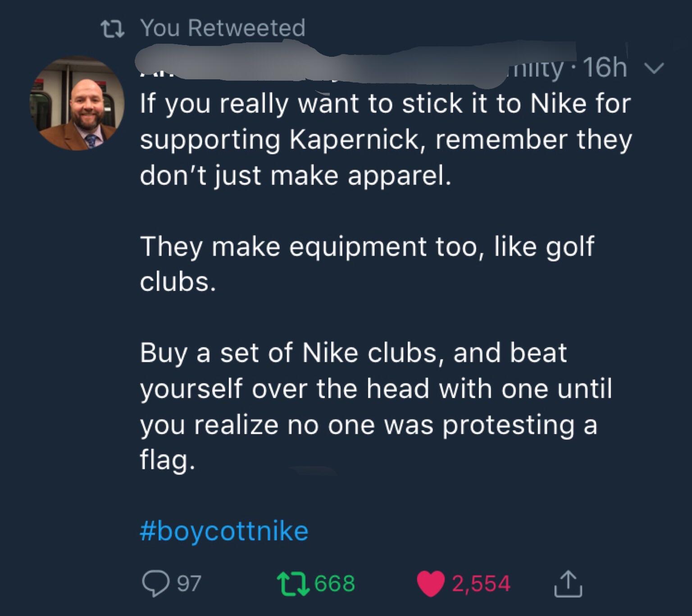Unlike the tweet via the red heart
The height and width of the screenshot is (616, 692).
pyautogui.click(x=430, y=584)
